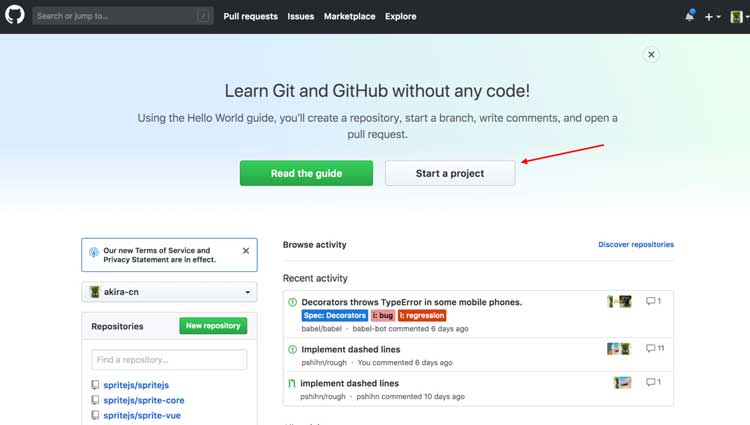Click participant avatars on Decorators issue

tap(619, 301)
